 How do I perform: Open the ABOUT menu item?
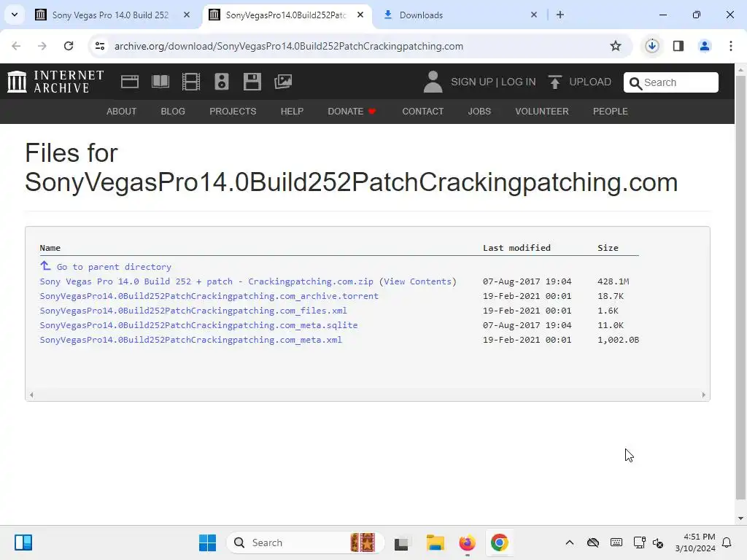point(122,112)
